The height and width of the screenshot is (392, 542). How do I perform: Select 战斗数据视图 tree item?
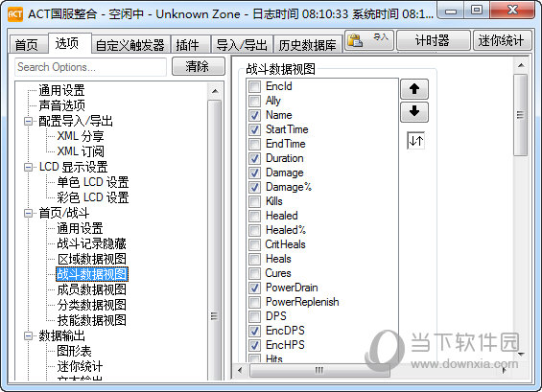91,274
